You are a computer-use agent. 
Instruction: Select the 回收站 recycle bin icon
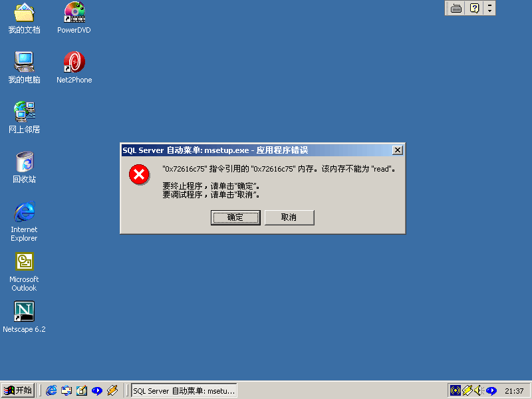tap(24, 168)
